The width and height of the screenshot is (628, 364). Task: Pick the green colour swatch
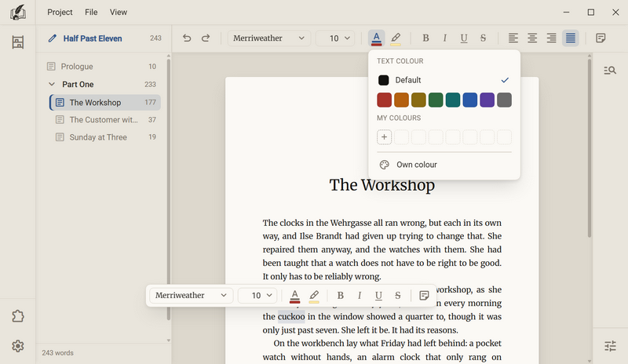click(436, 100)
